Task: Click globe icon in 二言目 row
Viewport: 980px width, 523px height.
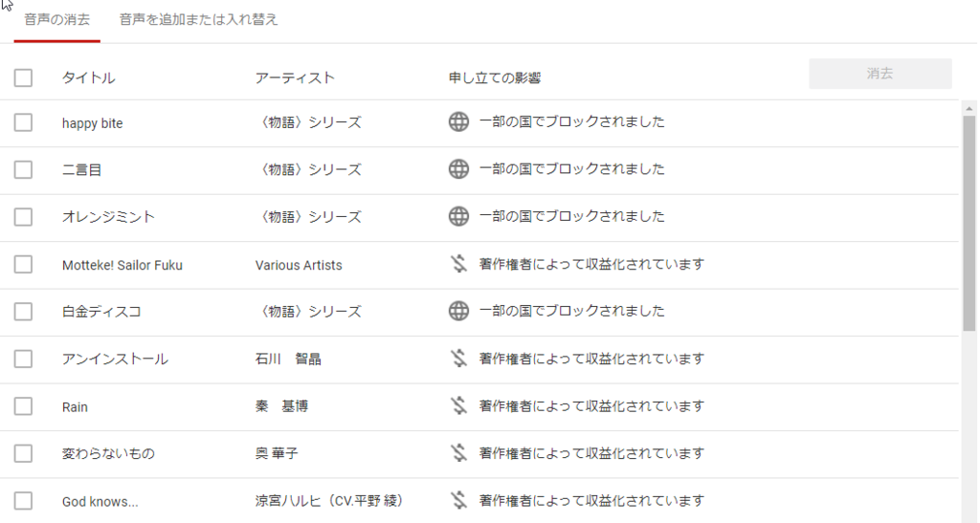Action: [458, 169]
